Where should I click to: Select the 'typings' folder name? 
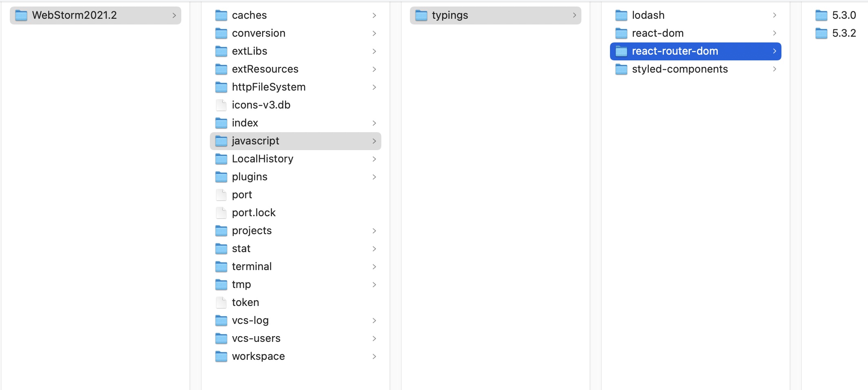[x=450, y=16]
